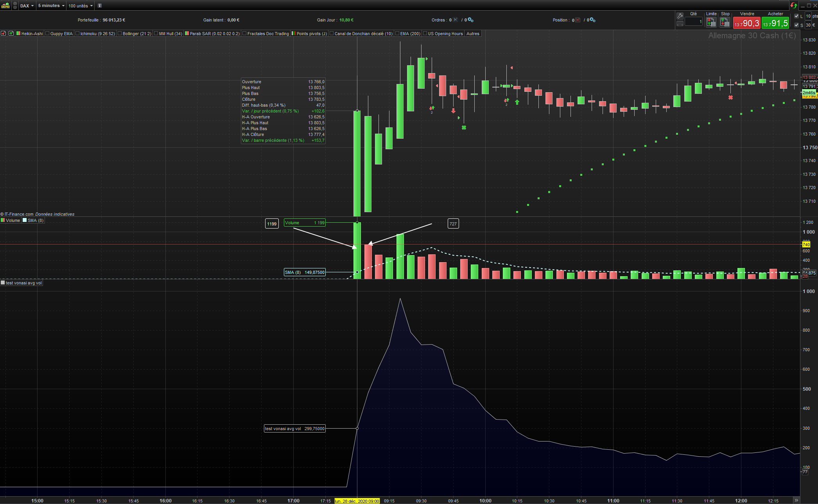818x504 pixels.
Task: Click the Stop order icon
Action: pos(725,23)
